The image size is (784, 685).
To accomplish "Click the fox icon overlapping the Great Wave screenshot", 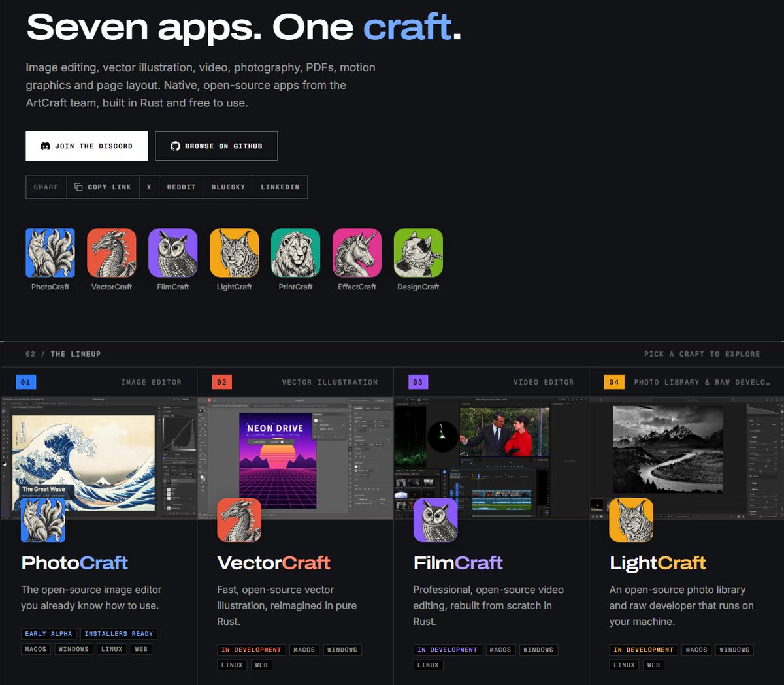I will click(x=43, y=520).
